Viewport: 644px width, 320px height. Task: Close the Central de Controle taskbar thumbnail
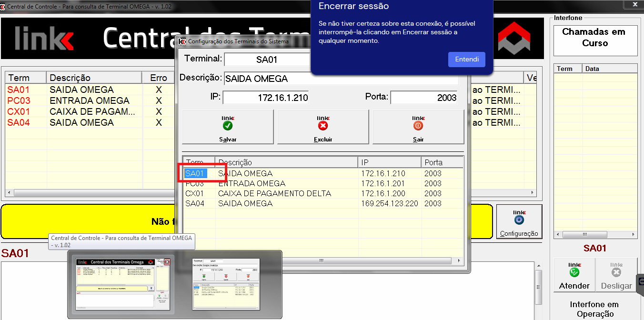coord(167,262)
